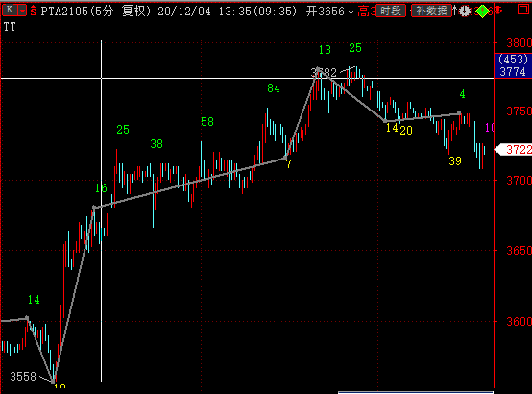Screen dimensions: 532x394
Task: Click the green 4 label
Action: click(x=462, y=94)
